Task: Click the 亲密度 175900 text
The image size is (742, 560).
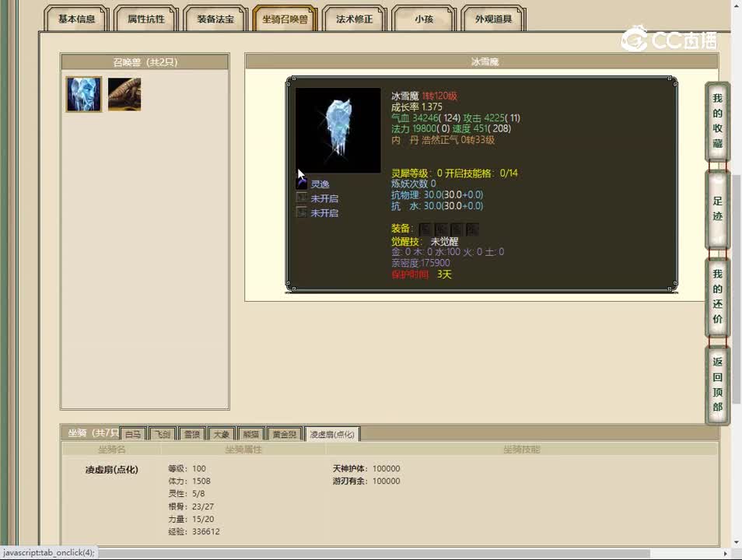Action: (421, 263)
